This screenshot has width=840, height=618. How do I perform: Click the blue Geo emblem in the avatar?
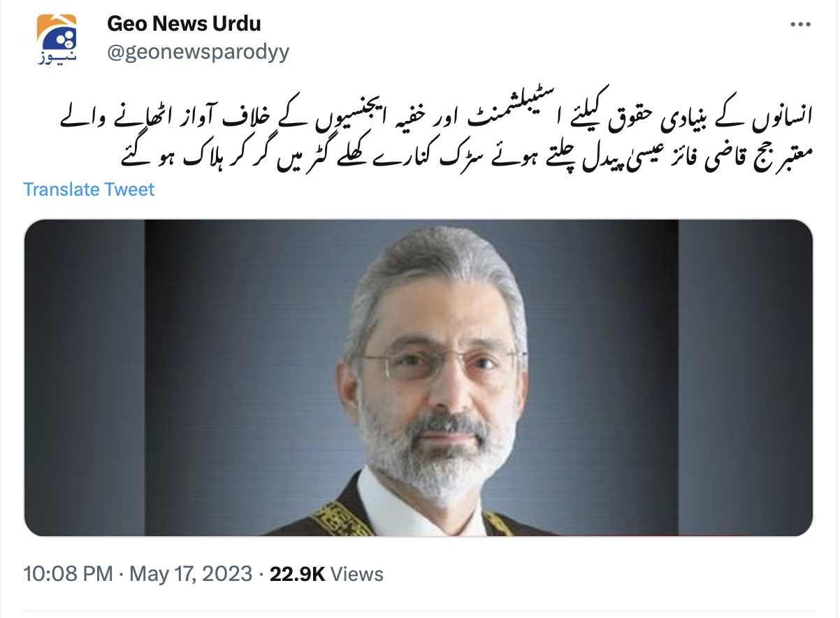(58, 34)
